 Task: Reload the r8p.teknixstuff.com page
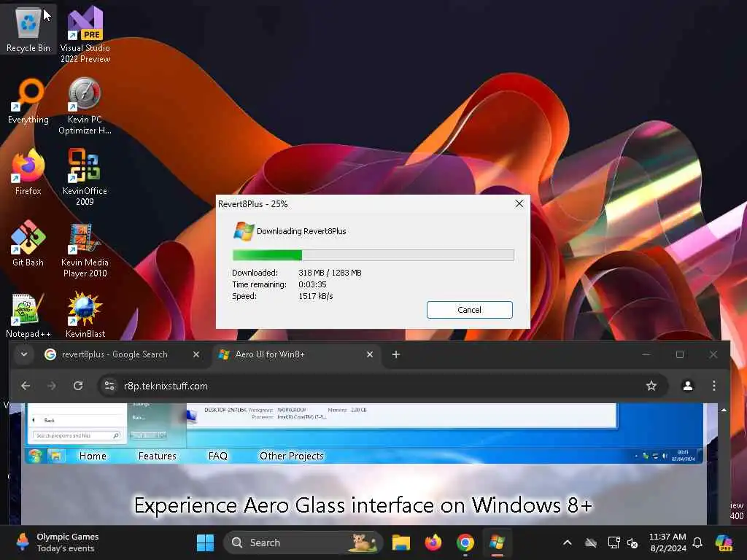(x=78, y=386)
